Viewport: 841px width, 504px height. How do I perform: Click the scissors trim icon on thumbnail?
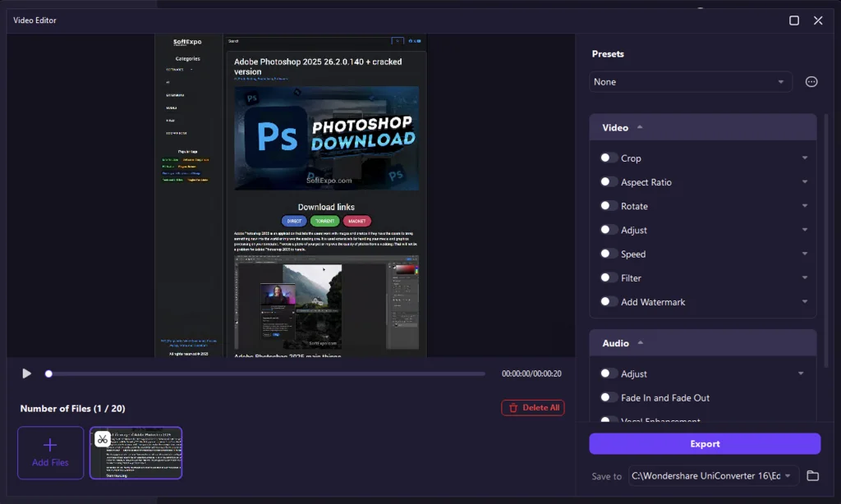(x=103, y=439)
